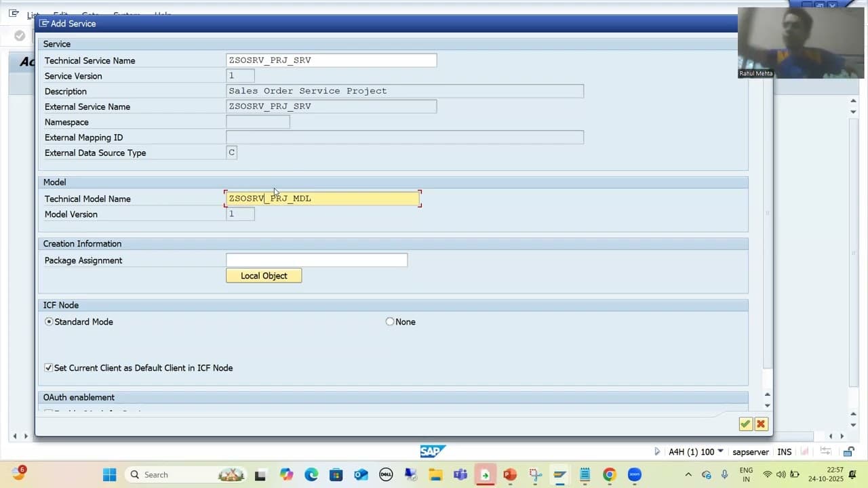The image size is (868, 488).
Task: Click the sapserver status bar entry
Action: coord(751,452)
